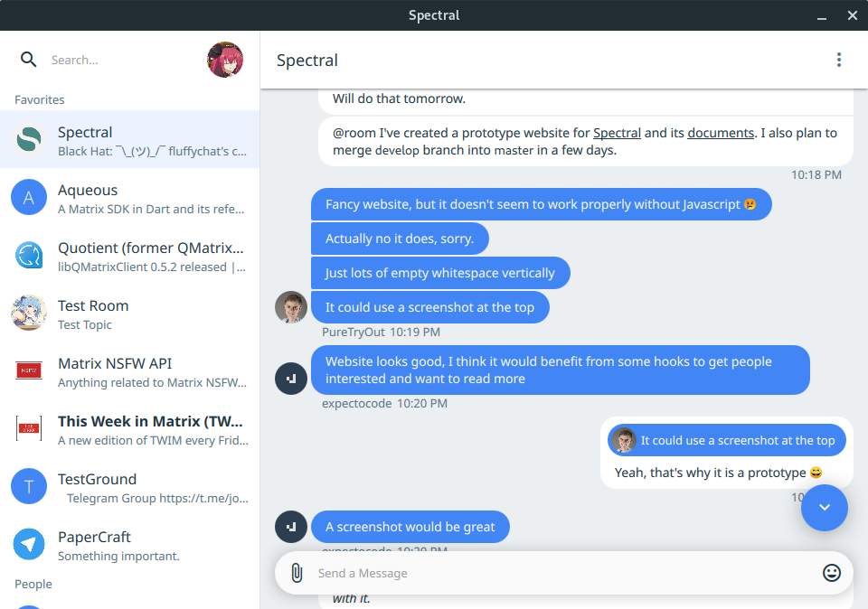Click expectocode's avatar beside website message
The image size is (868, 609).
[291, 378]
